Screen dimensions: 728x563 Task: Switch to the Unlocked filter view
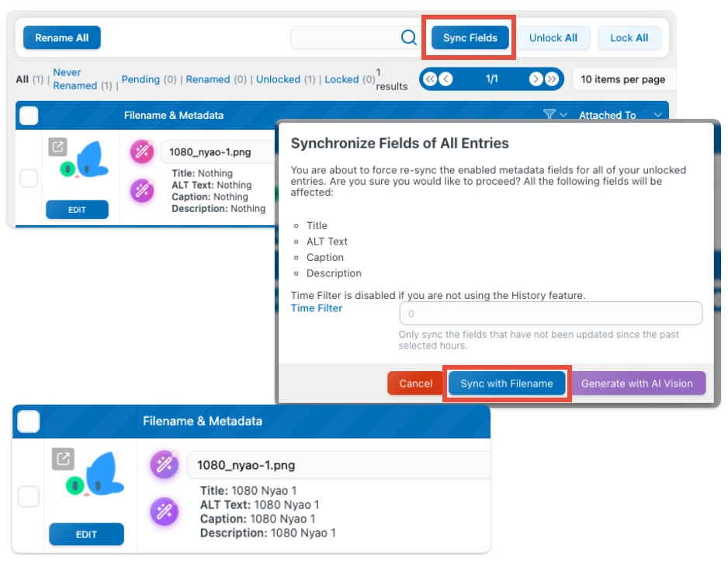pyautogui.click(x=278, y=79)
